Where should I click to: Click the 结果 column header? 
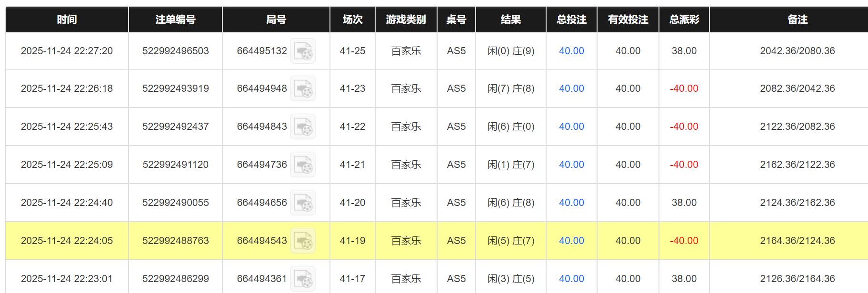click(x=511, y=20)
